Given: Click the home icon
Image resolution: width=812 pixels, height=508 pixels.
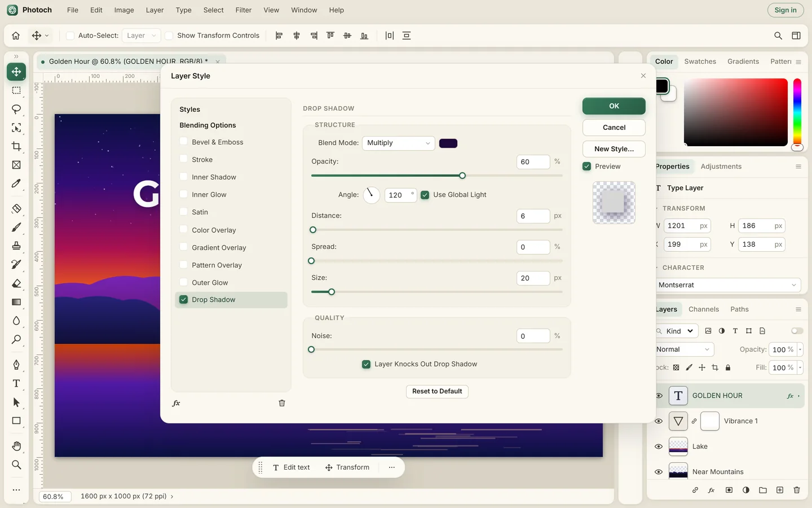Looking at the screenshot, I should coord(16,36).
